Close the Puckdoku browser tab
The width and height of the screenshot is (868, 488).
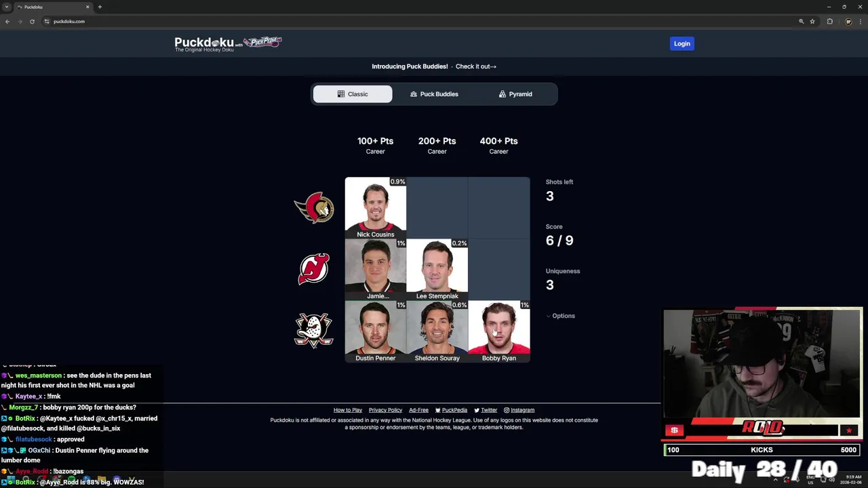click(87, 7)
